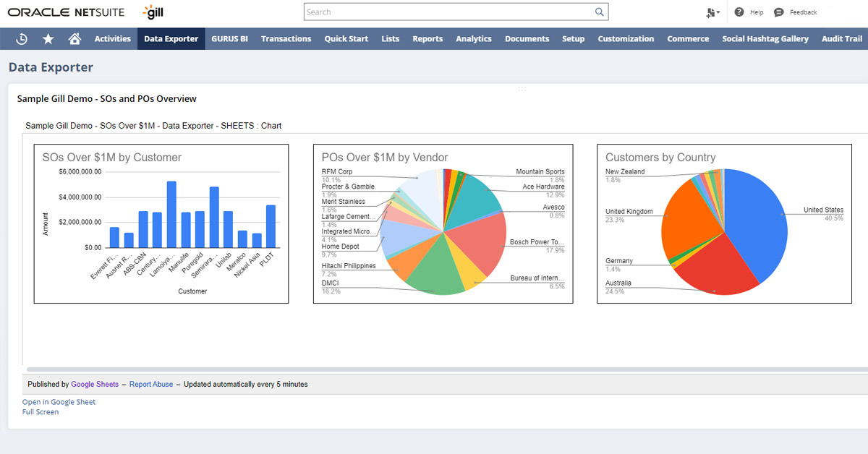Click the Report Abuse link
The image size is (868, 454).
click(x=151, y=385)
